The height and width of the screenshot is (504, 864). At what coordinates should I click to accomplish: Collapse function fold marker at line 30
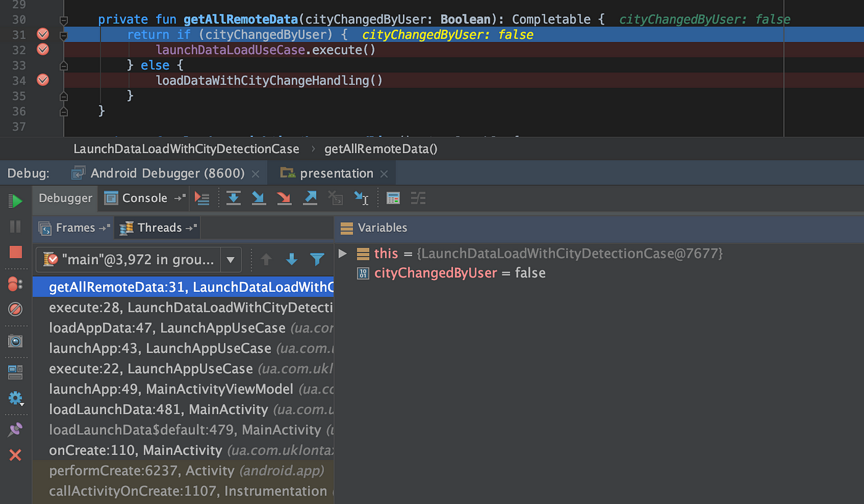pyautogui.click(x=64, y=20)
